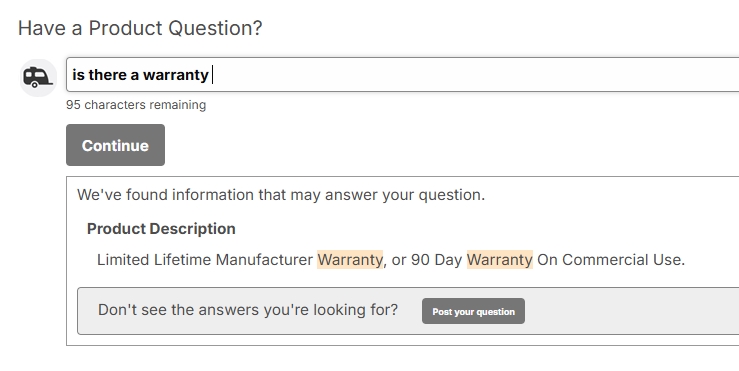Click 'Limited Lifetime Manufacturer' description text

205,260
